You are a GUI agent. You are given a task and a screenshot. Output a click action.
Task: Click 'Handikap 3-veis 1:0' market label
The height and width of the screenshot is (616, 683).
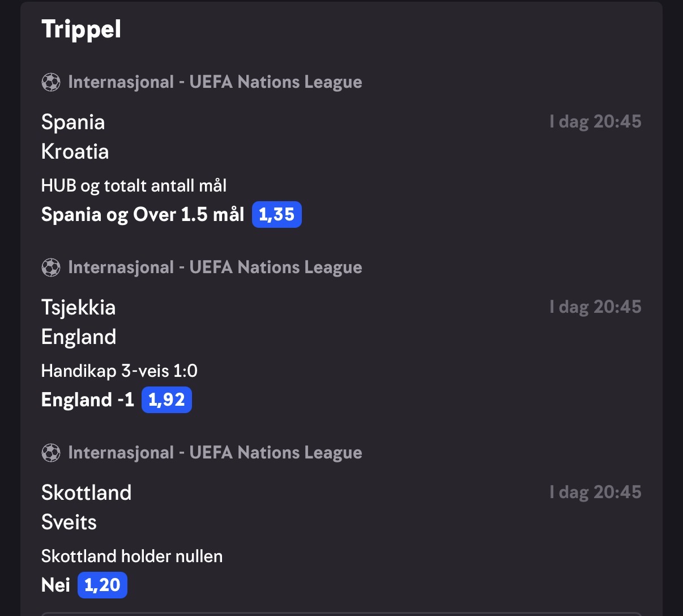119,371
